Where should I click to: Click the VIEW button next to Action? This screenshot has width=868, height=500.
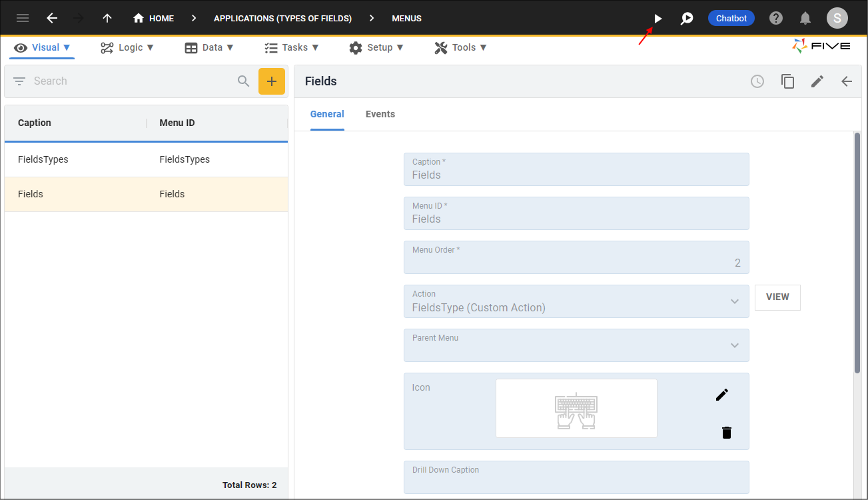pyautogui.click(x=777, y=297)
